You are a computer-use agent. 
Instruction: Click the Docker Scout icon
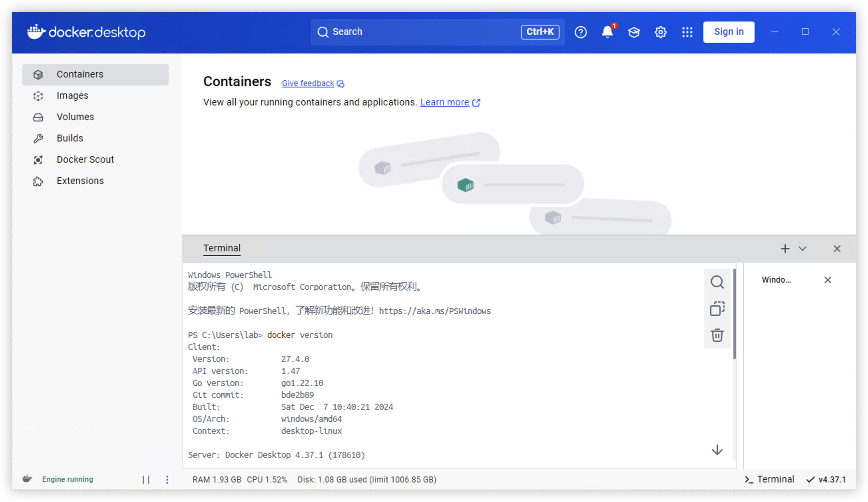(x=38, y=160)
